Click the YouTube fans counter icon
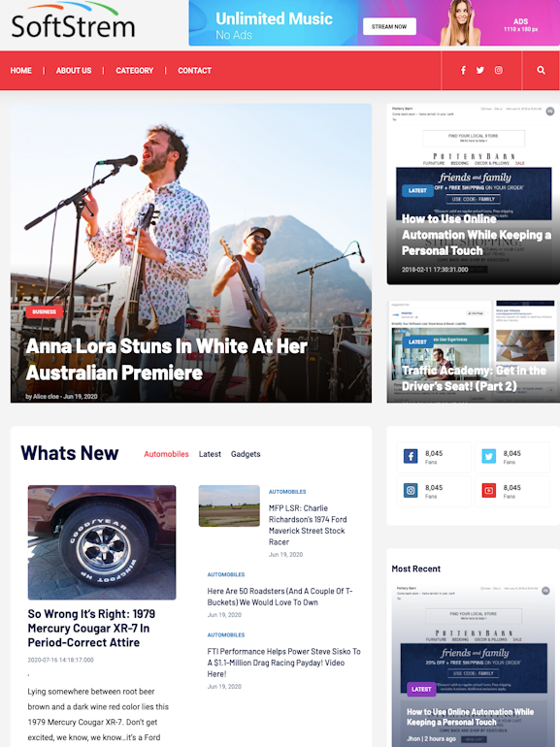 [488, 490]
